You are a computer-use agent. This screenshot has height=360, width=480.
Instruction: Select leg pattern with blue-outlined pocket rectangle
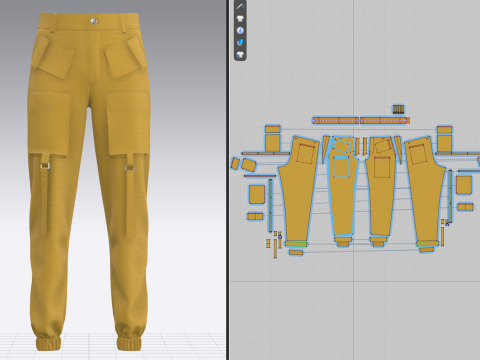(343, 190)
